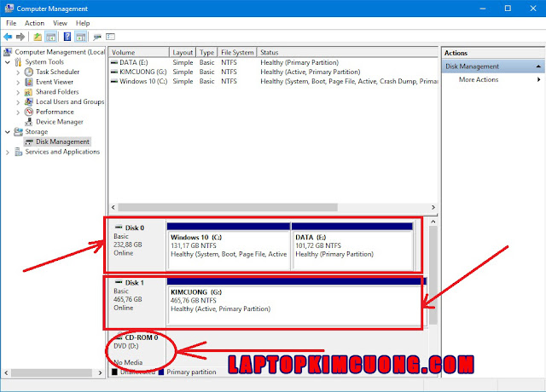Expand Services and Applications node

(x=8, y=152)
